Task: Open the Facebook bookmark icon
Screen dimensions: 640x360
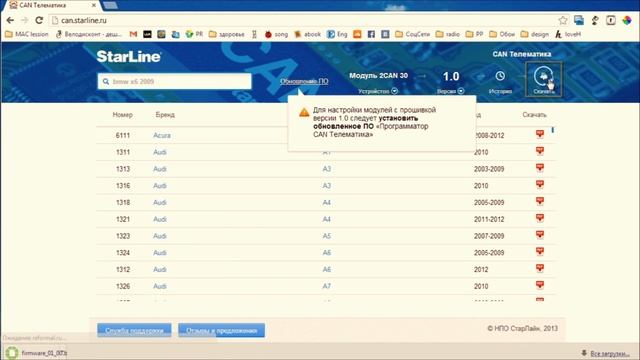Action: click(x=371, y=34)
